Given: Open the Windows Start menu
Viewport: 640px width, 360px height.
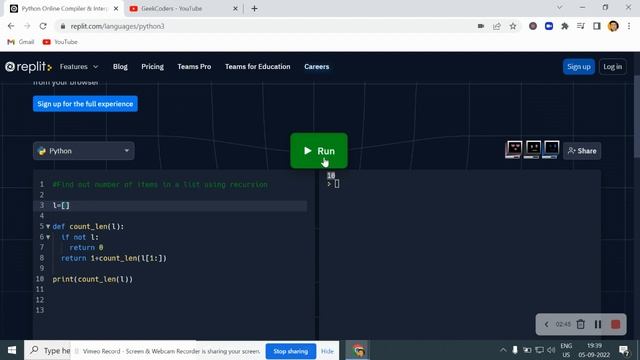Looking at the screenshot, I should pyautogui.click(x=12, y=350).
